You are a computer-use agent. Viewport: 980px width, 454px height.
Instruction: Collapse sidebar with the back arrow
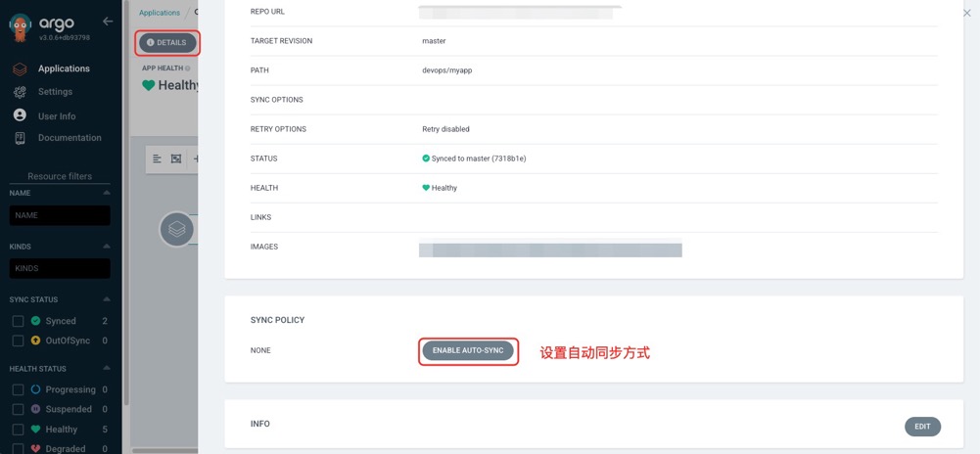pos(108,22)
